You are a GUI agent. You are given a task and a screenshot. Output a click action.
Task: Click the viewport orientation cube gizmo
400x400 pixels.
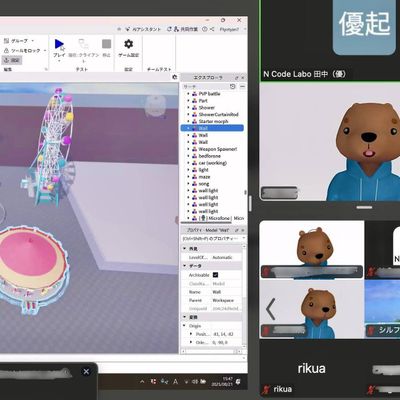pyautogui.click(x=155, y=106)
